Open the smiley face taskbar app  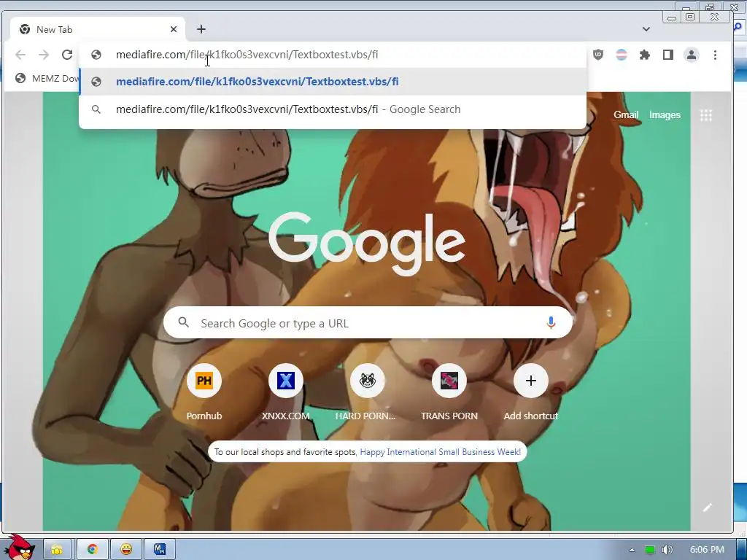126,550
